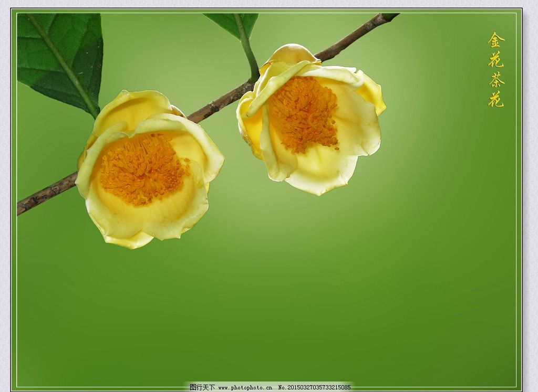Click the www.photophoto.cn watermark link
This screenshot has height=392, width=538.
pos(245,387)
